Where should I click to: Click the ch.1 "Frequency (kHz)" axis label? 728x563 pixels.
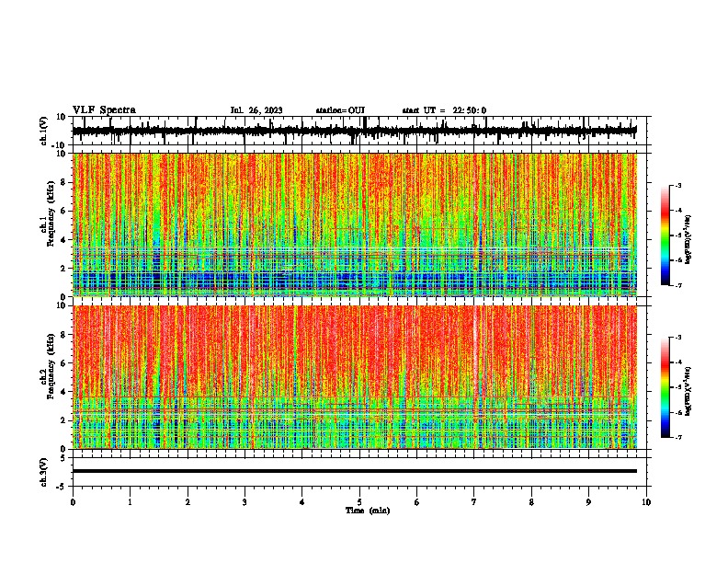(51, 214)
